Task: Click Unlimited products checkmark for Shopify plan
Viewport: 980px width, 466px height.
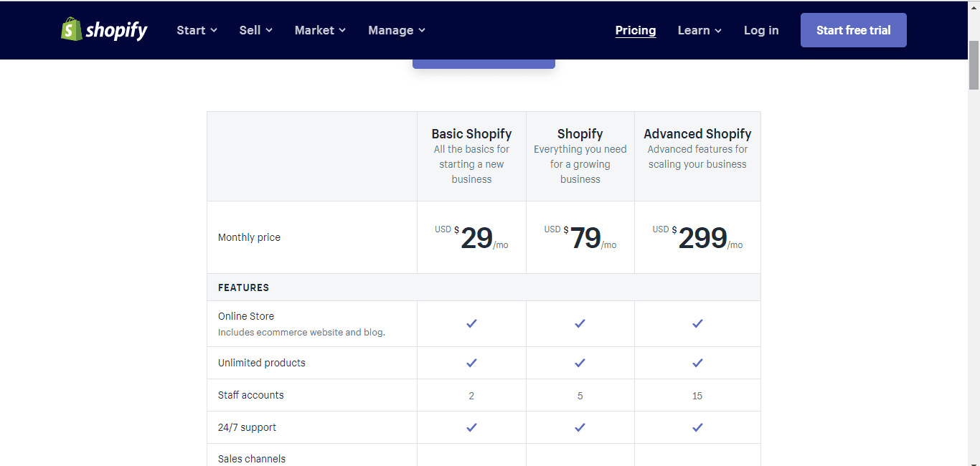Action: pos(580,363)
